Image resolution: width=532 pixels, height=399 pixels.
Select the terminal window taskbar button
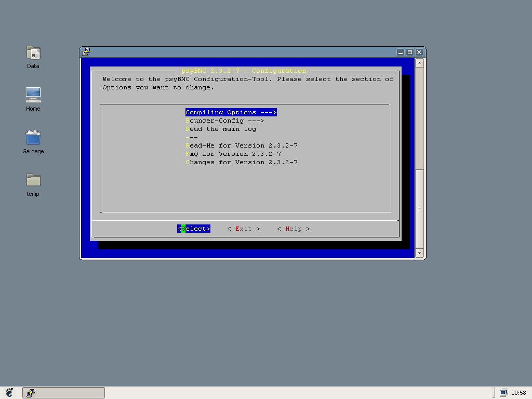(63, 393)
